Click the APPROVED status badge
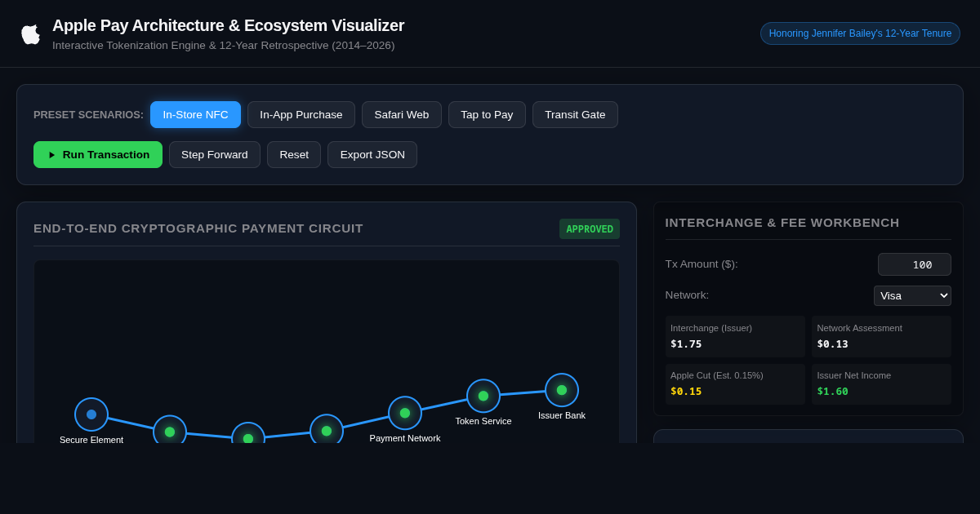The image size is (980, 514). click(590, 229)
